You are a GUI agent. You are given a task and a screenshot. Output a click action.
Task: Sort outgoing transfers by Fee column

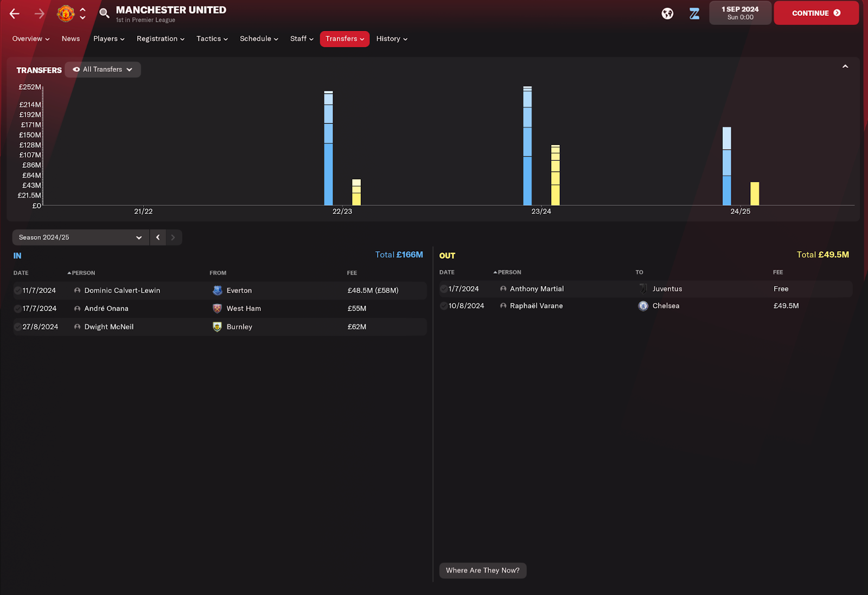tap(778, 273)
